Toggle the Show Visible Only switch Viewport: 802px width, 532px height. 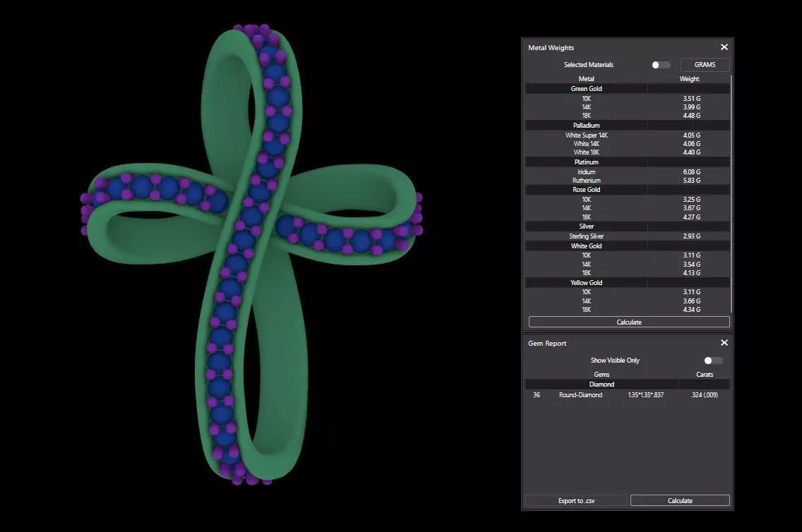(x=713, y=361)
